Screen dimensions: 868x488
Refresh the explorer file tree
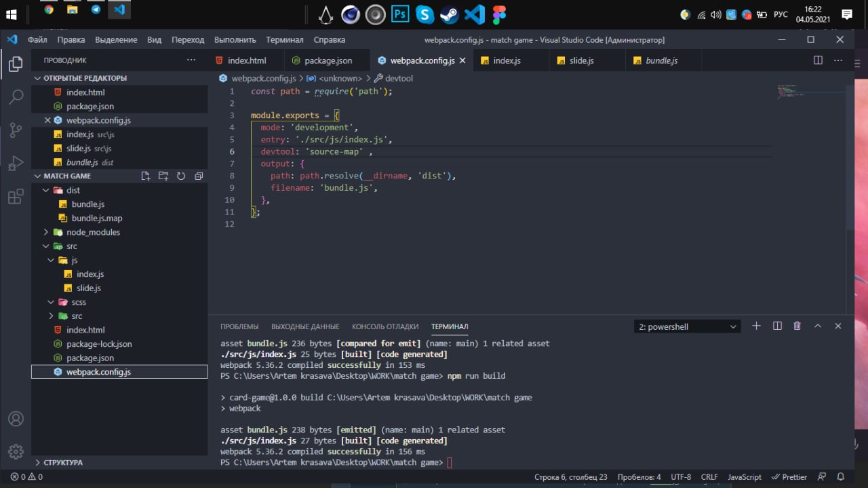181,176
